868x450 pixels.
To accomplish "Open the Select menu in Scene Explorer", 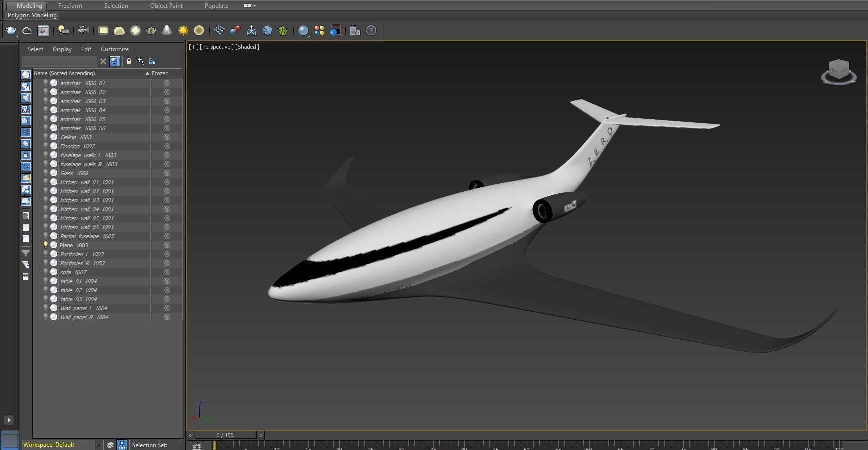I will (35, 49).
